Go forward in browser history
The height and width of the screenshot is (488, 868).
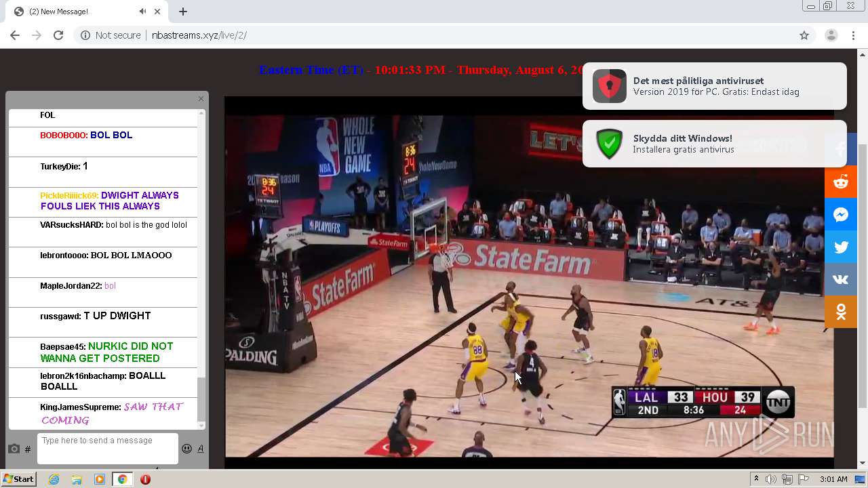37,35
